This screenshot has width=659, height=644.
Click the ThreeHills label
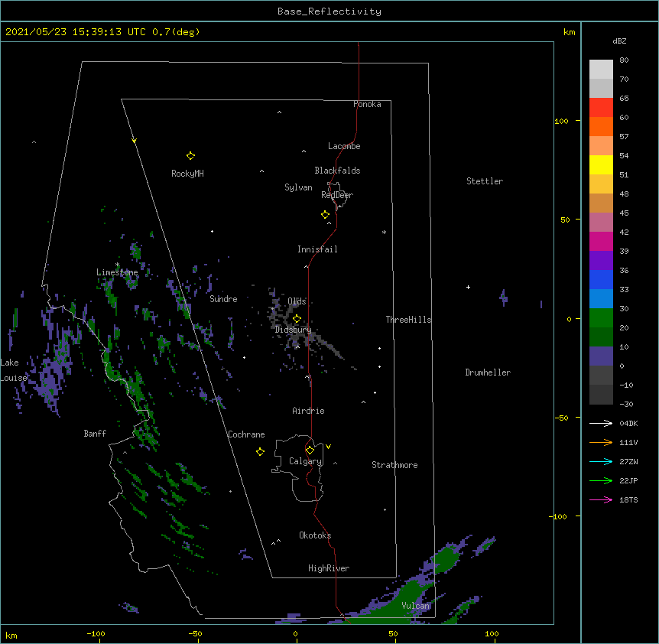pyautogui.click(x=408, y=320)
